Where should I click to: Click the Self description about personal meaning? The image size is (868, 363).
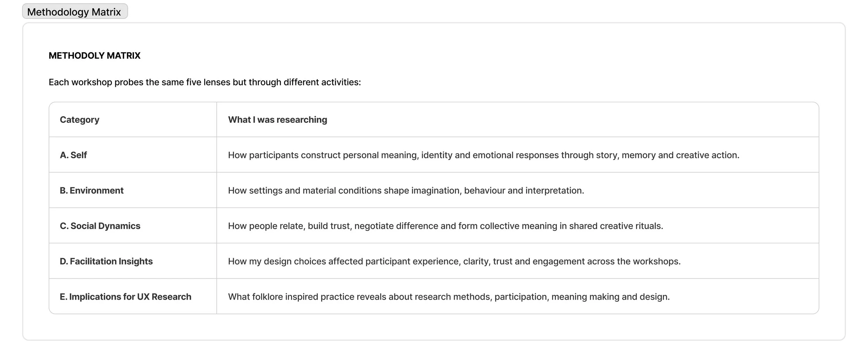(x=484, y=155)
